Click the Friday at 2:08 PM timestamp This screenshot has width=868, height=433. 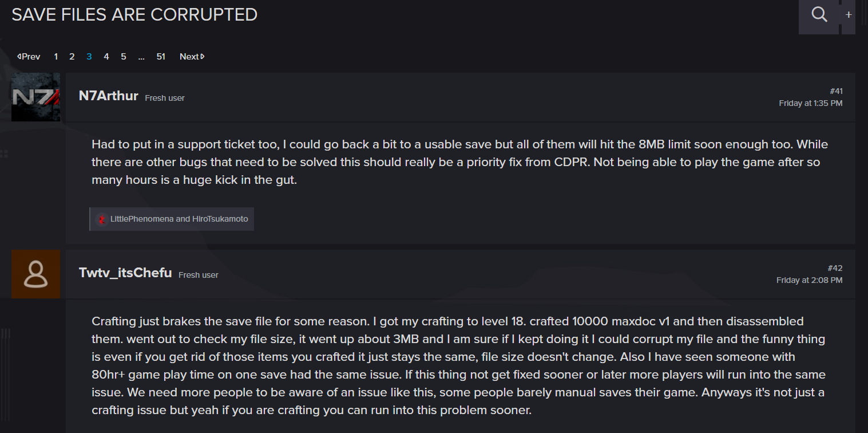pyautogui.click(x=809, y=280)
